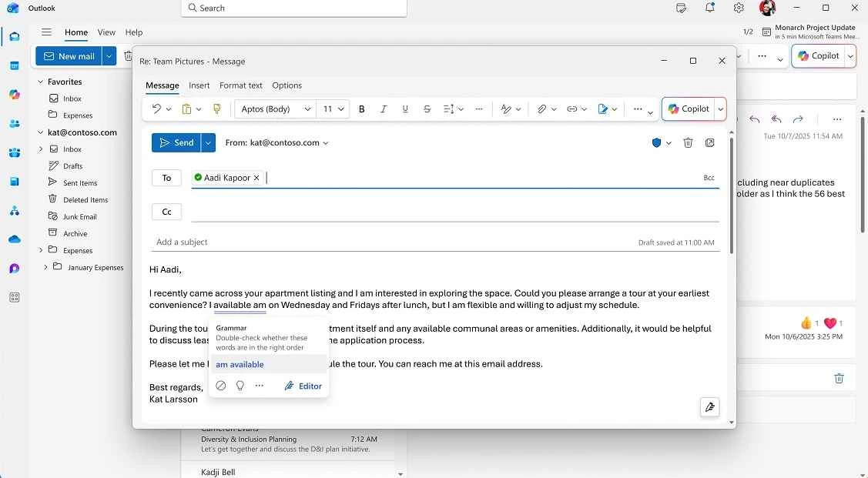
Task: Ignore the grammar suggestion with circle-slash icon
Action: [x=221, y=386]
